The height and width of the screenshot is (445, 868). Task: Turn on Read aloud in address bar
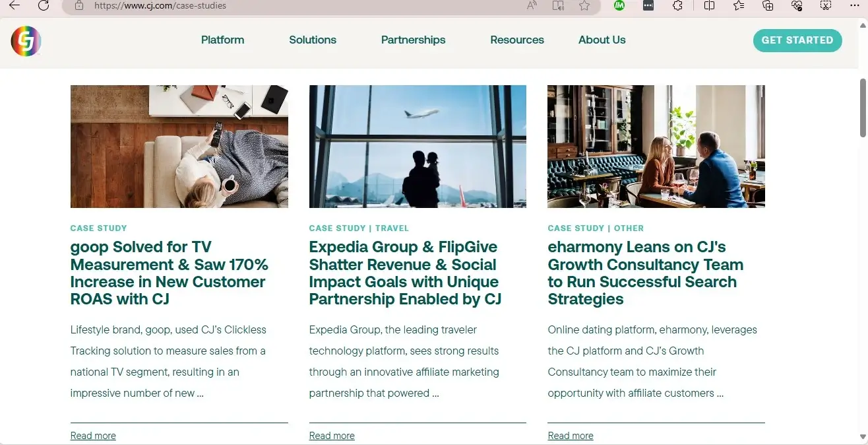click(x=532, y=5)
